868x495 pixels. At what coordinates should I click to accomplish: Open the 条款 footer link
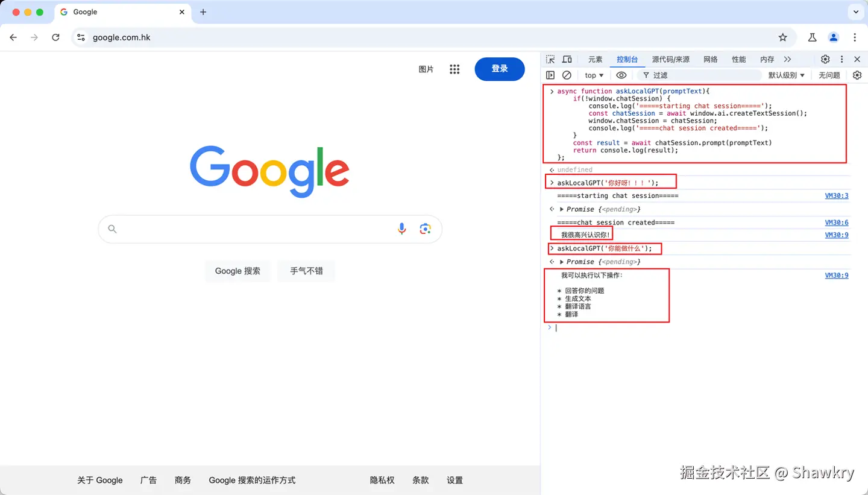coord(421,481)
